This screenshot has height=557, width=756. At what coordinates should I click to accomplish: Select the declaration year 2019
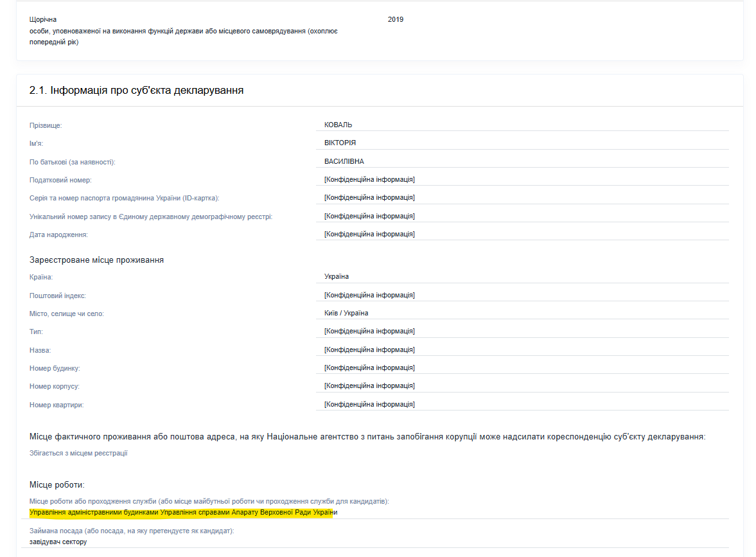(x=396, y=19)
